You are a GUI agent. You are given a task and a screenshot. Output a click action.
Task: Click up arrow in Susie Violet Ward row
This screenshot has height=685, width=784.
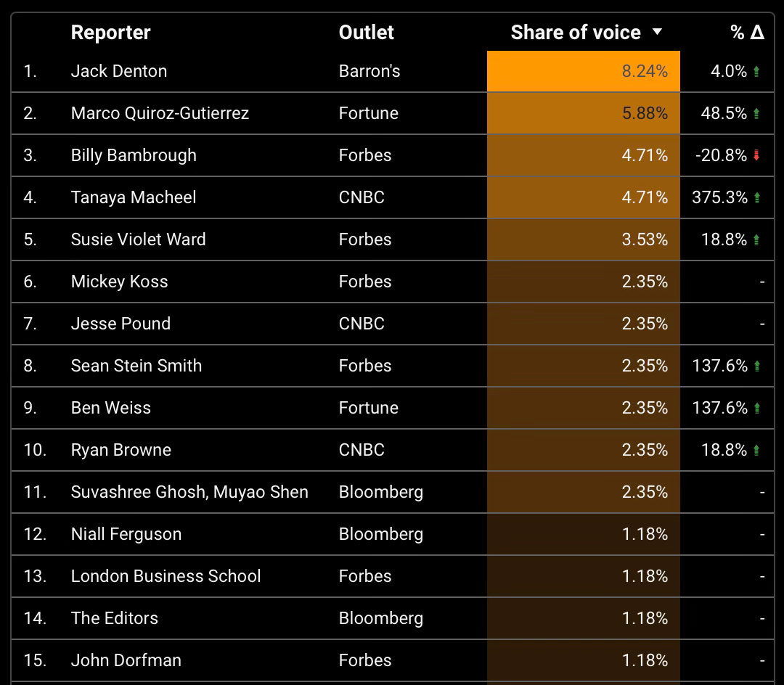pyautogui.click(x=757, y=239)
